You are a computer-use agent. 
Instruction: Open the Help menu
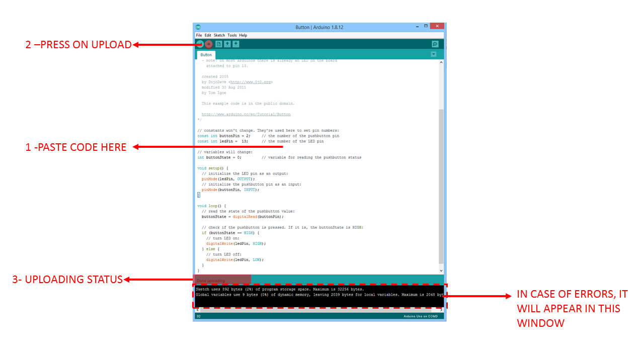243,36
